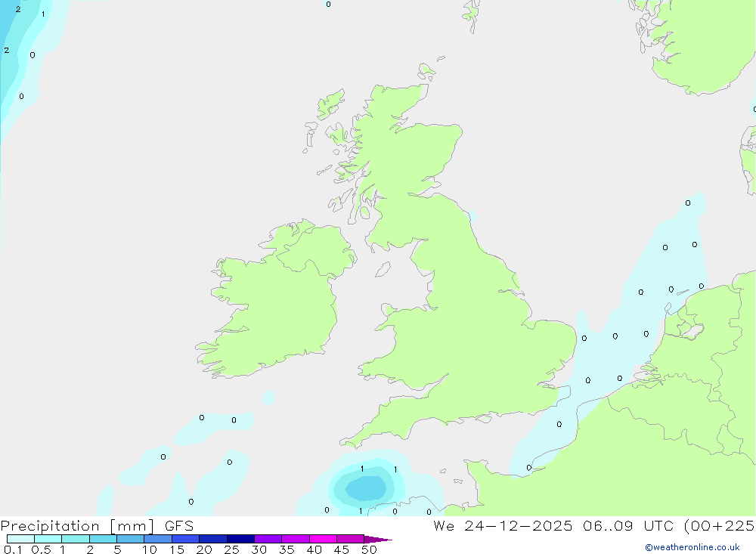Click the 35–40 mm violet swatch
The height and width of the screenshot is (554, 756).
coord(295,539)
